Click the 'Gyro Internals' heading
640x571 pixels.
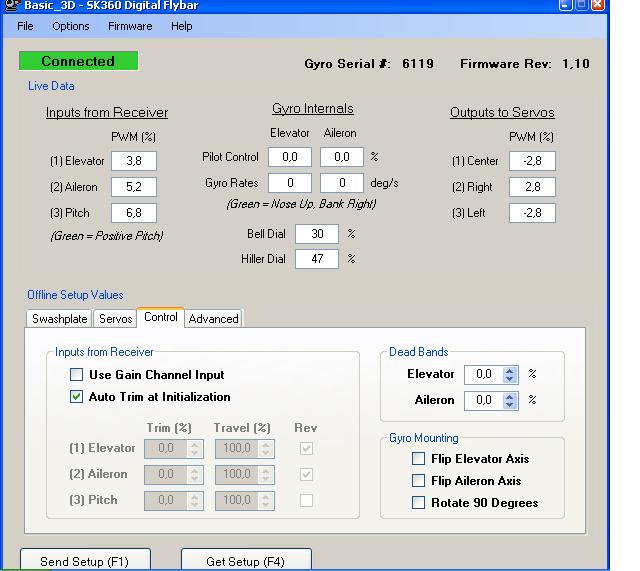click(313, 109)
